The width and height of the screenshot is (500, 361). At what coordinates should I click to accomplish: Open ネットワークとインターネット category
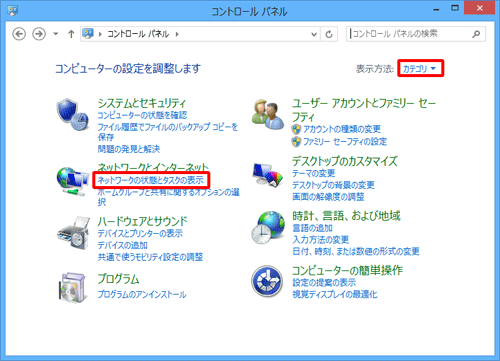pos(153,167)
